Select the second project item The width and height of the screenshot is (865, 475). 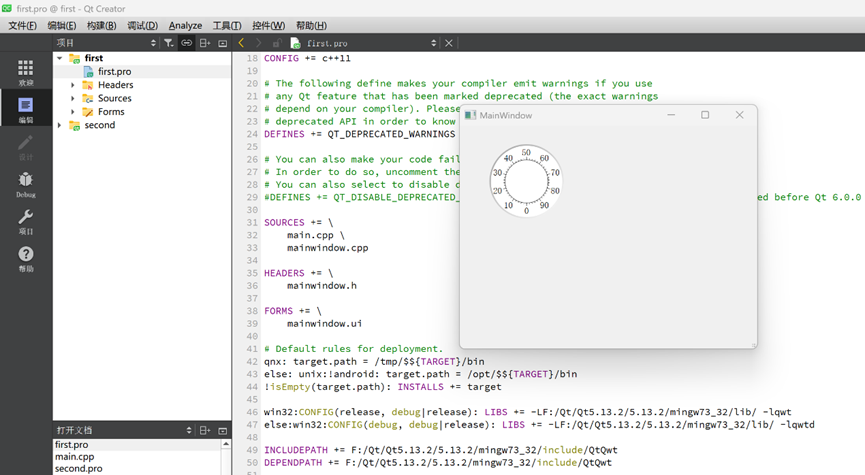click(100, 125)
